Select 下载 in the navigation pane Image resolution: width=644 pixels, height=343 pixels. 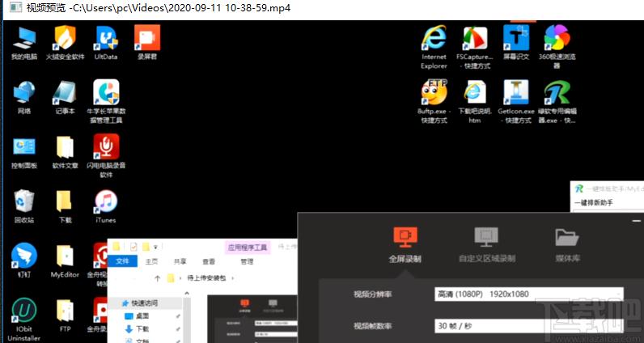(142, 328)
